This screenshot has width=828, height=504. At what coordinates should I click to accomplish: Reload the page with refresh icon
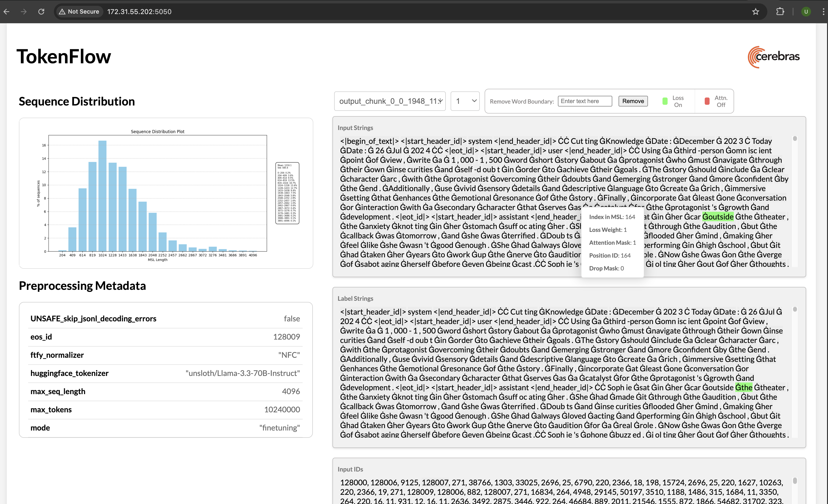click(41, 12)
